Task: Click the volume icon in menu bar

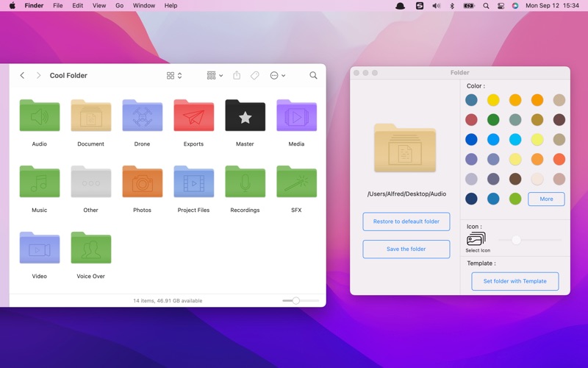Action: pyautogui.click(x=436, y=6)
